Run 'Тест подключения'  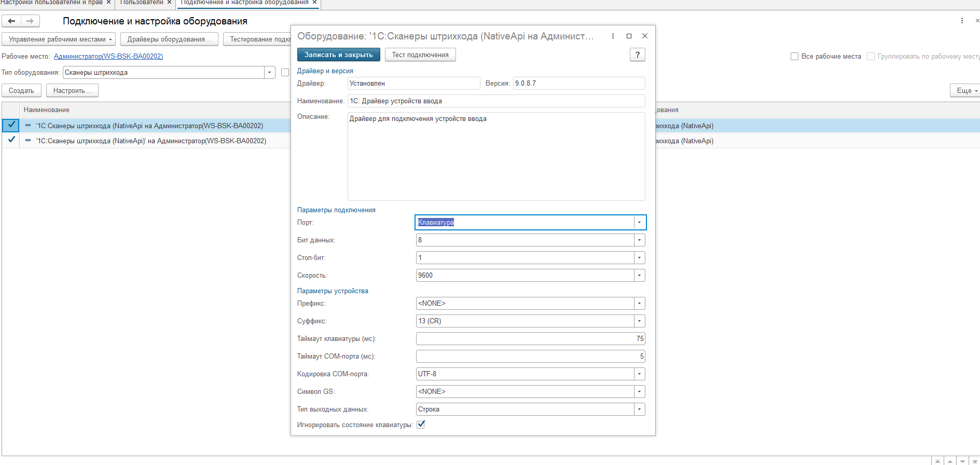click(x=420, y=55)
